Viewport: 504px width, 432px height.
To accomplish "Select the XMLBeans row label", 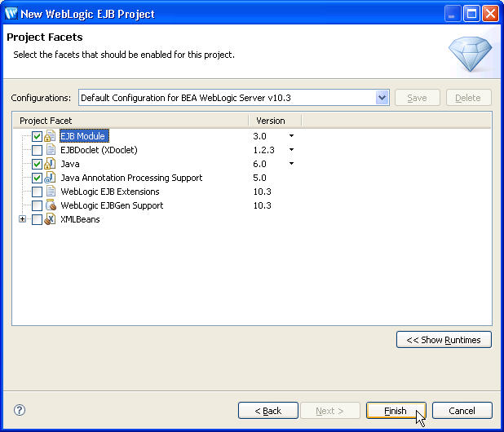I will click(80, 219).
